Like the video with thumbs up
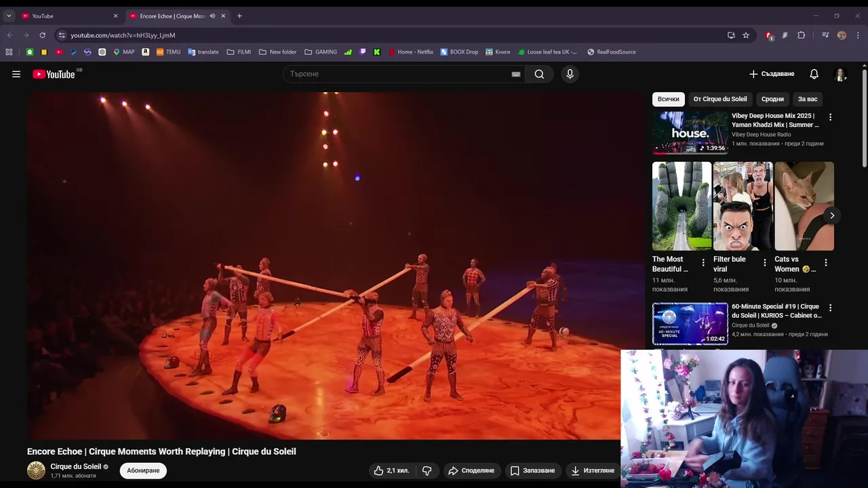 point(392,470)
